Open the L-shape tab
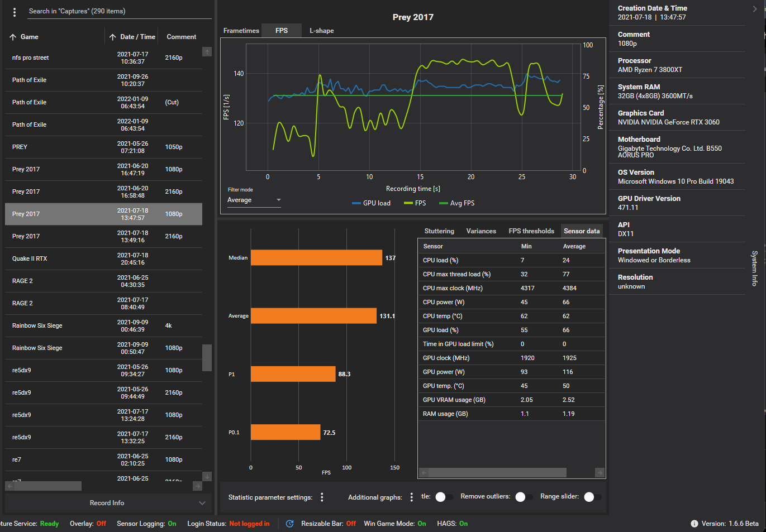Image resolution: width=766 pixels, height=532 pixels. point(322,31)
